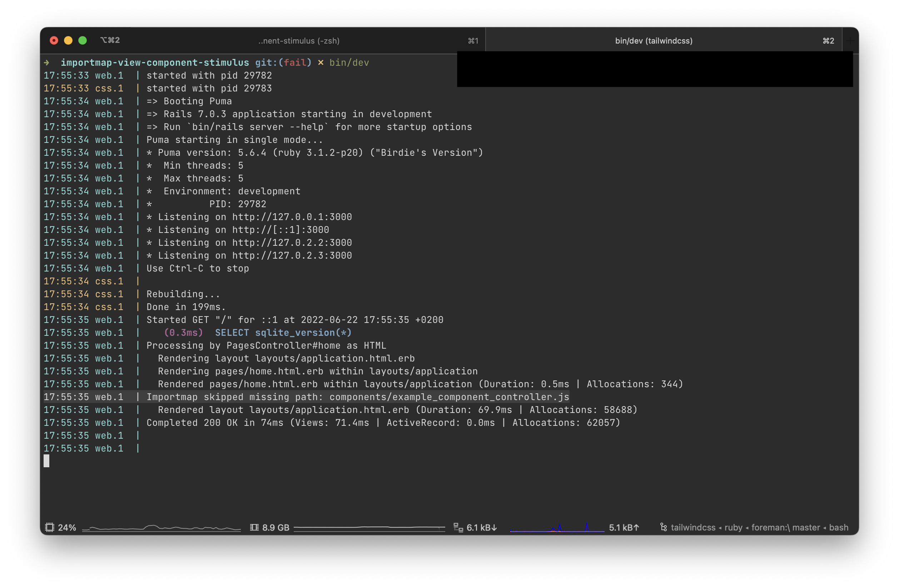The width and height of the screenshot is (899, 588).
Task: Click the CPU utilization sparkline graph
Action: click(x=161, y=528)
